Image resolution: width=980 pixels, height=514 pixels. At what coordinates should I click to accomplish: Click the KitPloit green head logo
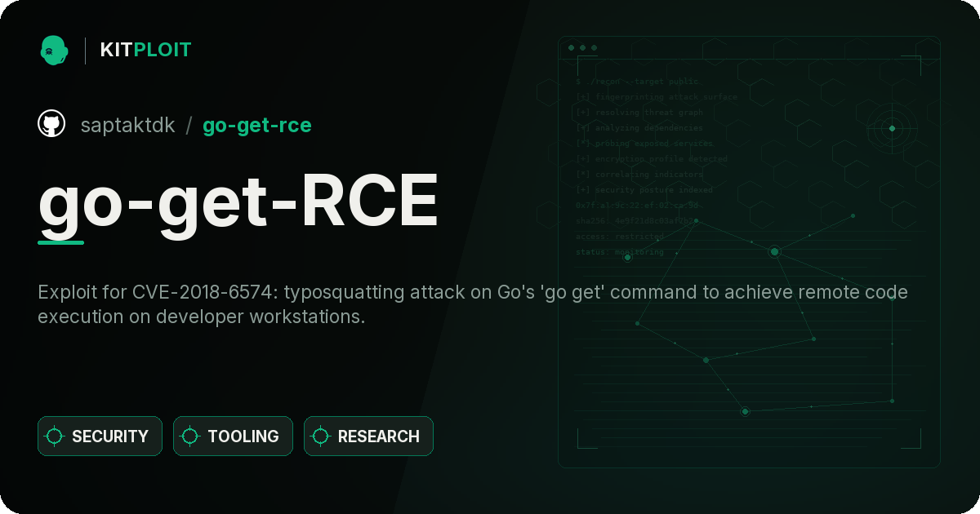click(54, 50)
